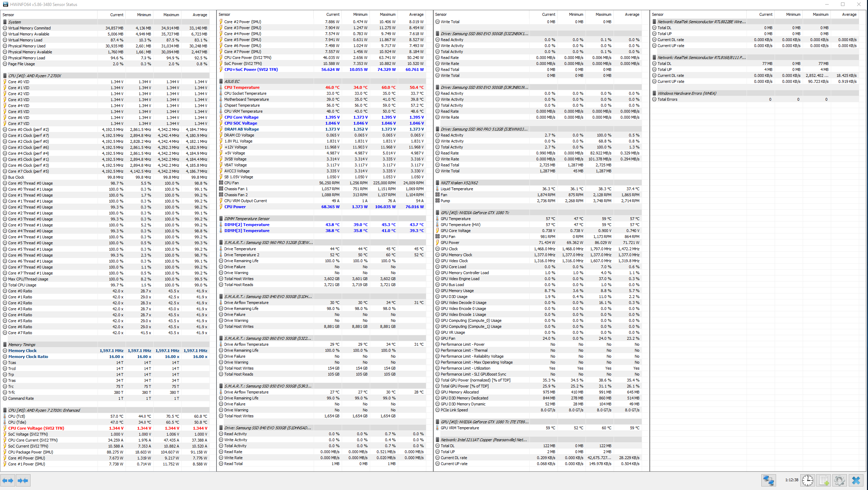Screen dimensions: 868x490
Task: Select the DIMM Temperature Sensor group header
Action: tap(247, 219)
